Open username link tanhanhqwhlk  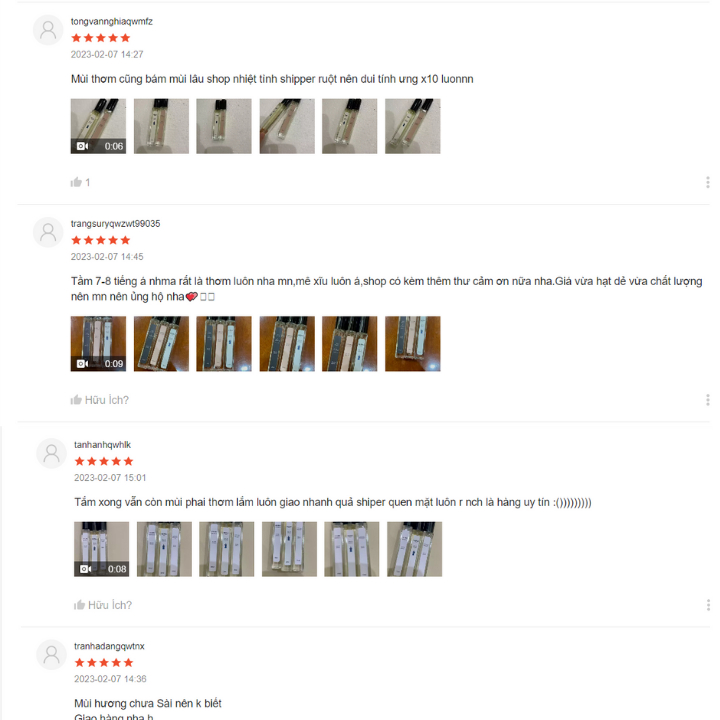click(x=102, y=445)
